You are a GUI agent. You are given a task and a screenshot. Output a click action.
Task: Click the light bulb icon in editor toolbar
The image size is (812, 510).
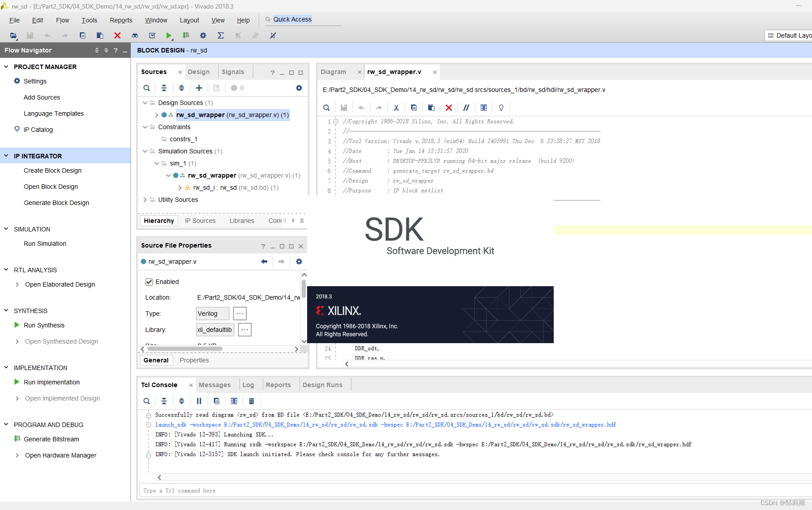pos(501,108)
